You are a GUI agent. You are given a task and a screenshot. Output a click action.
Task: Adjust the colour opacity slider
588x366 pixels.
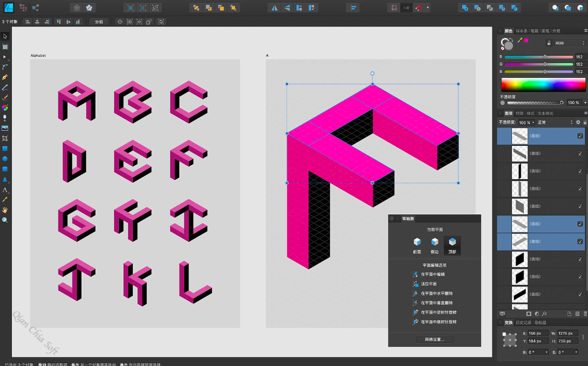(x=535, y=103)
